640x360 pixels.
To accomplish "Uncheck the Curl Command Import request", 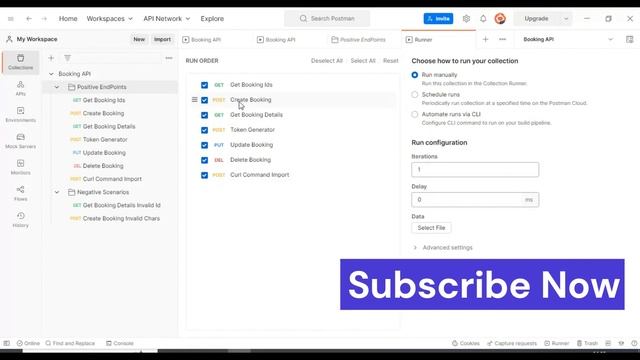I will coord(204,175).
